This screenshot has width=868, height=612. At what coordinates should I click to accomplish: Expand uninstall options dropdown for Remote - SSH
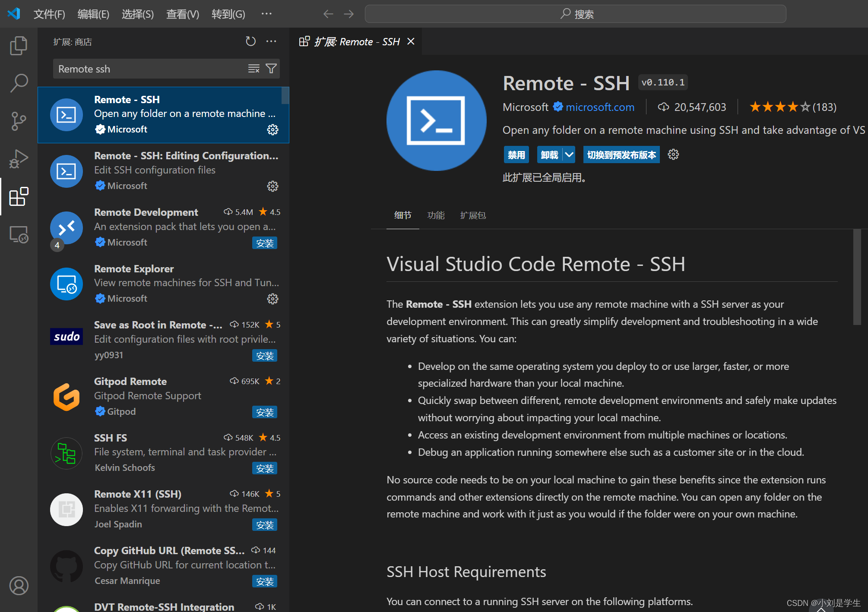(x=569, y=154)
